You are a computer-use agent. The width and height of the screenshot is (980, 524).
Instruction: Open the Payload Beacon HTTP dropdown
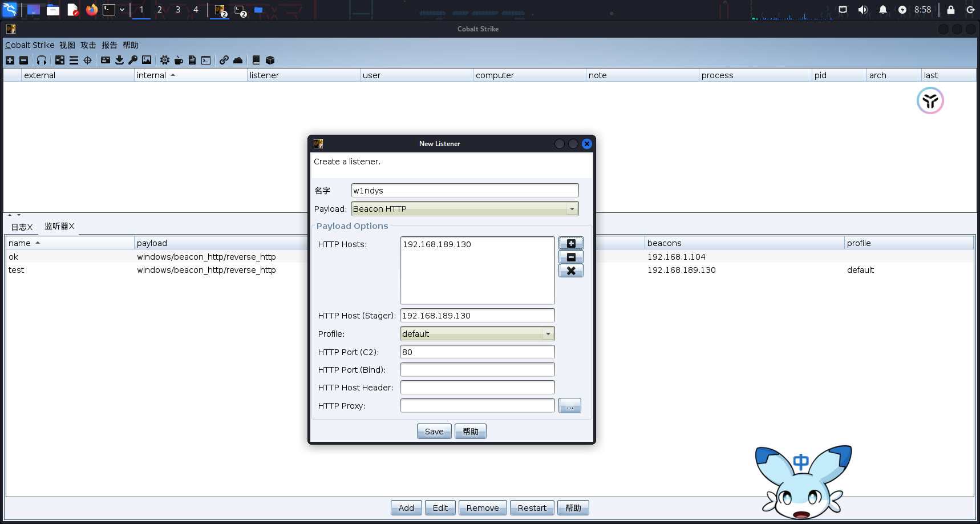click(x=464, y=209)
